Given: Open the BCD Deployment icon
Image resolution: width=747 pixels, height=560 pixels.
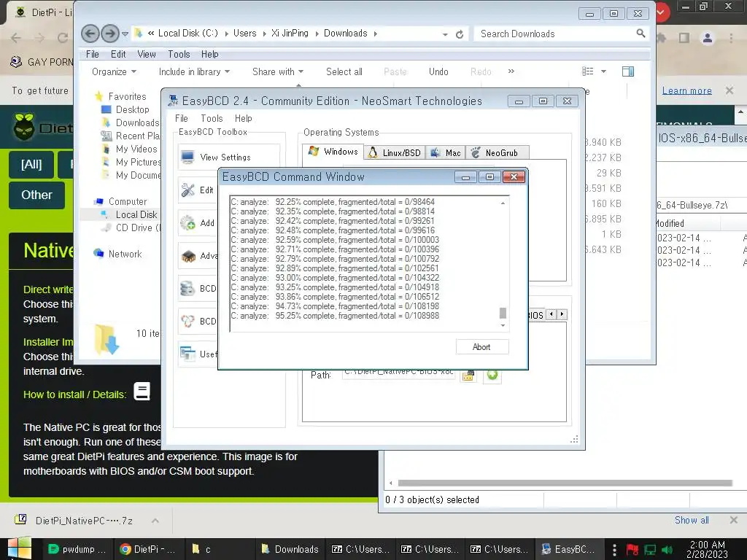Looking at the screenshot, I should [x=187, y=322].
